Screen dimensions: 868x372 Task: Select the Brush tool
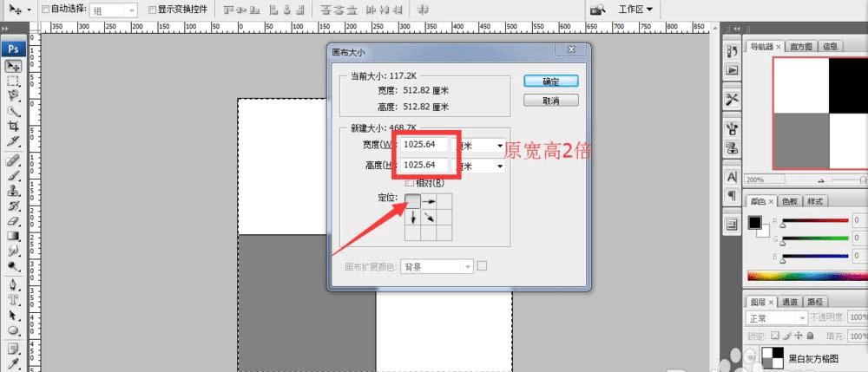click(x=13, y=176)
